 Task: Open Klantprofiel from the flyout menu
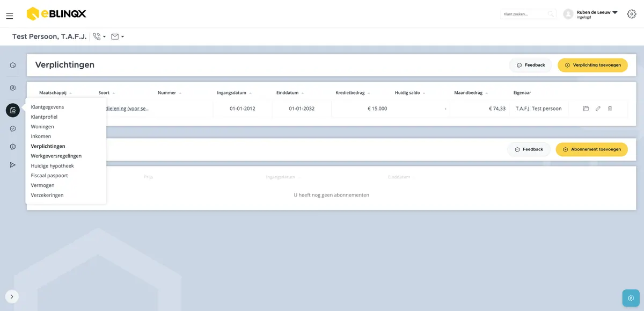coord(44,117)
